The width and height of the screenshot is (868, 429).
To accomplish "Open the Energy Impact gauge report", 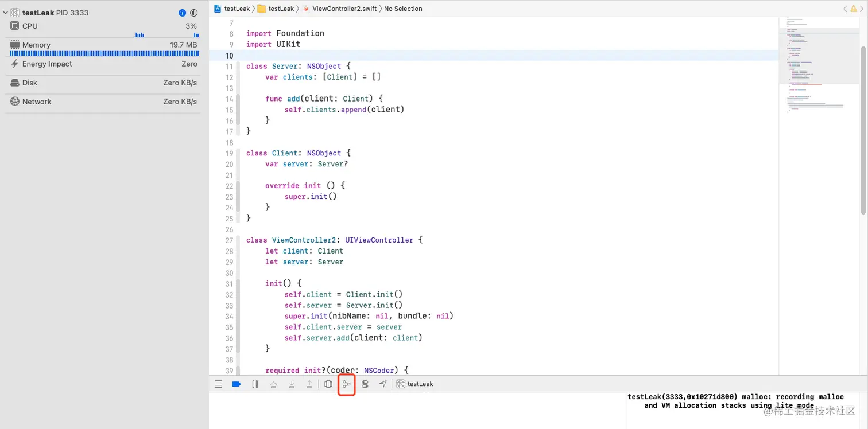I will (103, 64).
